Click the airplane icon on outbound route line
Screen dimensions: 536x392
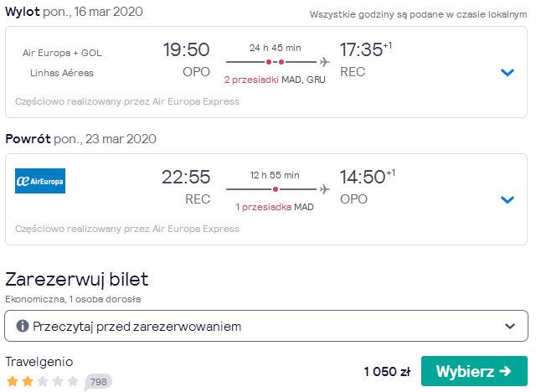click(x=325, y=62)
